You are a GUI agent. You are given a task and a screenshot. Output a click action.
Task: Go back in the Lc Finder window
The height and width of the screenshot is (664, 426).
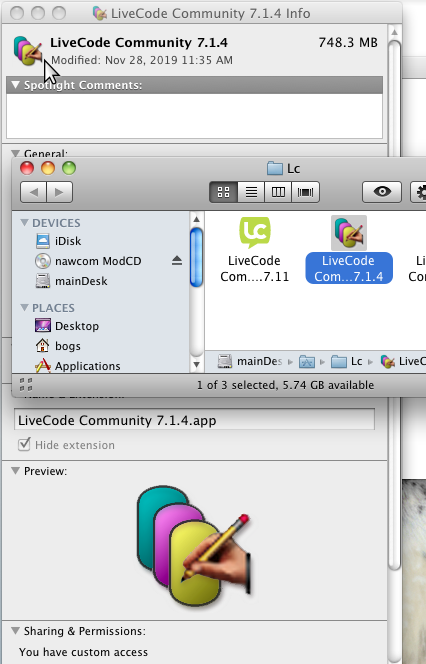coord(33,192)
